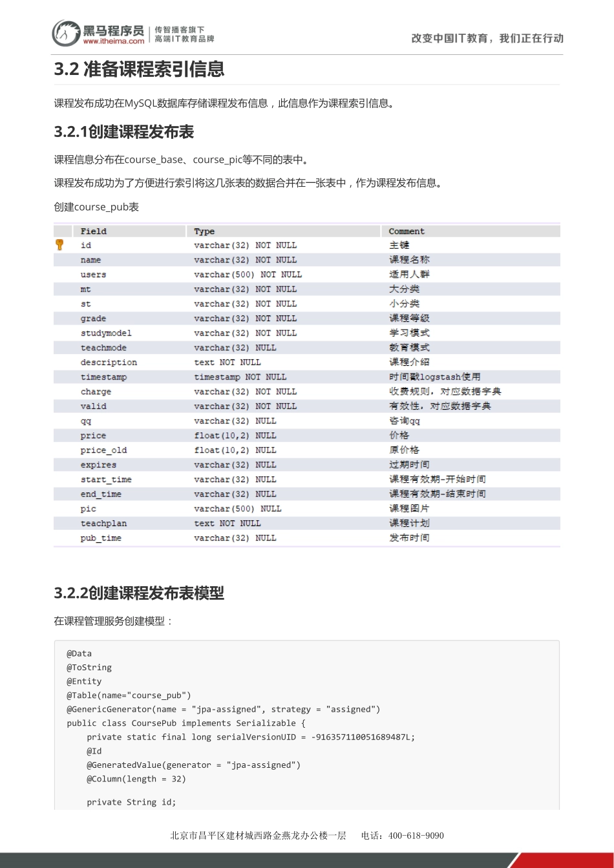Select the timestamp row in the table
This screenshot has width=614, height=868.
pos(259,377)
